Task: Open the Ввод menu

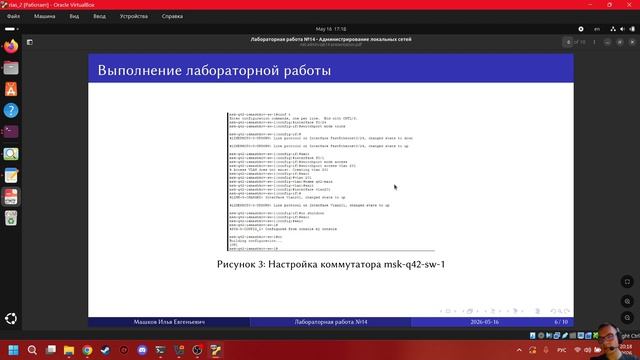Action: coord(99,16)
